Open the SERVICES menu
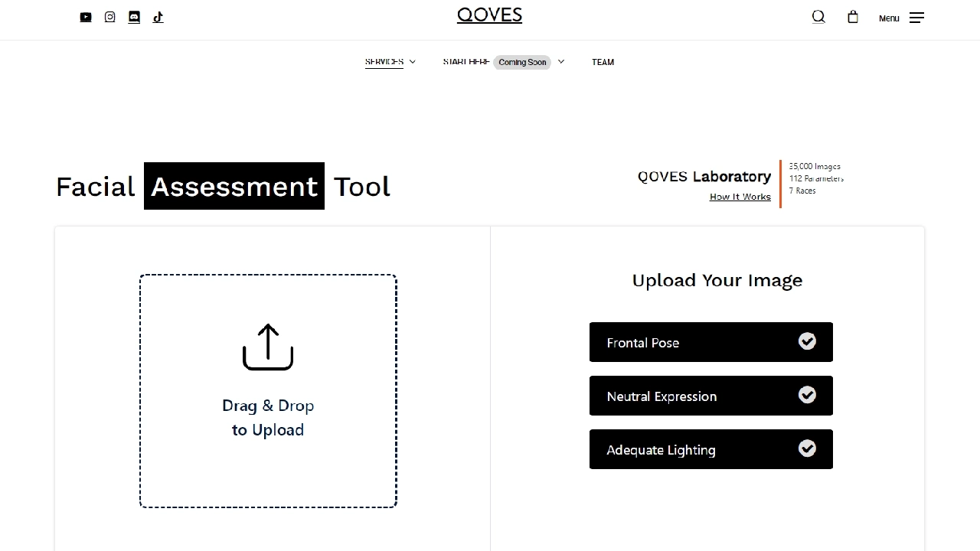The image size is (980, 551). pos(384,62)
